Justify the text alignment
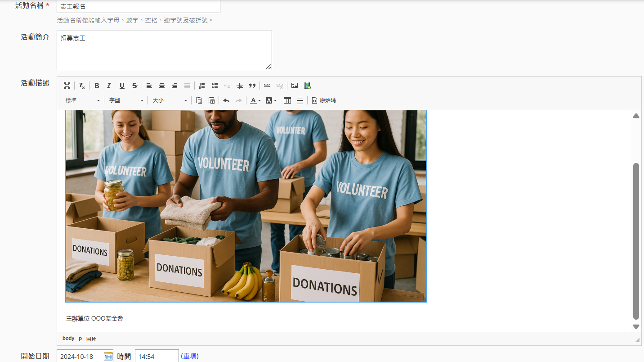Screen dimensions: 644x362 (187, 86)
